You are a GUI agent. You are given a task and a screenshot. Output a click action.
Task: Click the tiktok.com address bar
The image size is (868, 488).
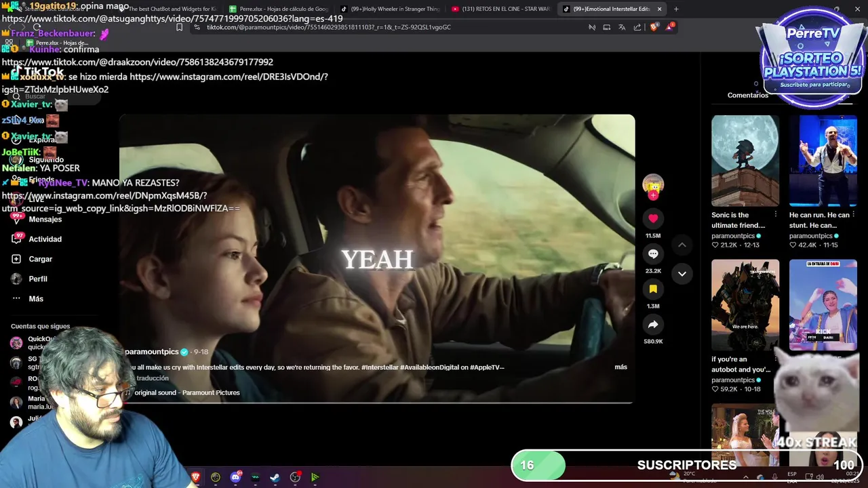(x=387, y=27)
